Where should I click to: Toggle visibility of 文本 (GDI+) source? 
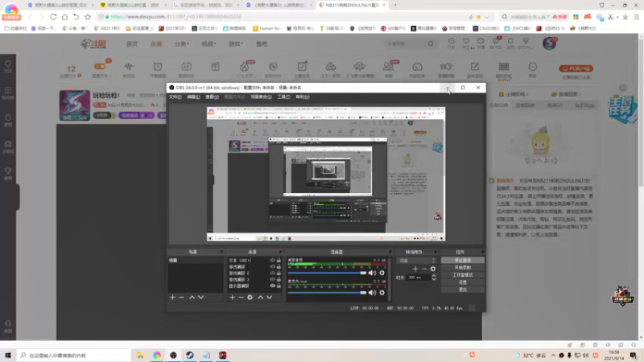pyautogui.click(x=272, y=260)
